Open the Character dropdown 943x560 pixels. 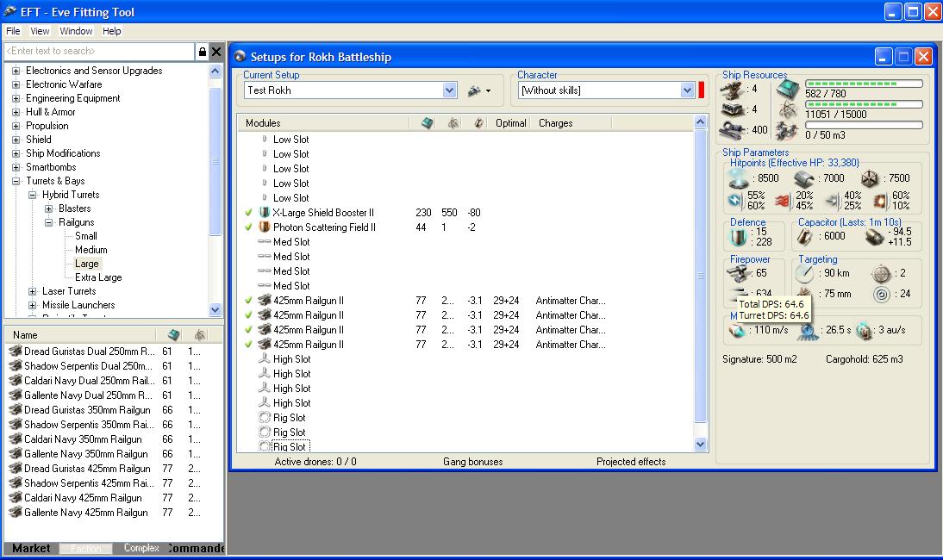(x=687, y=90)
